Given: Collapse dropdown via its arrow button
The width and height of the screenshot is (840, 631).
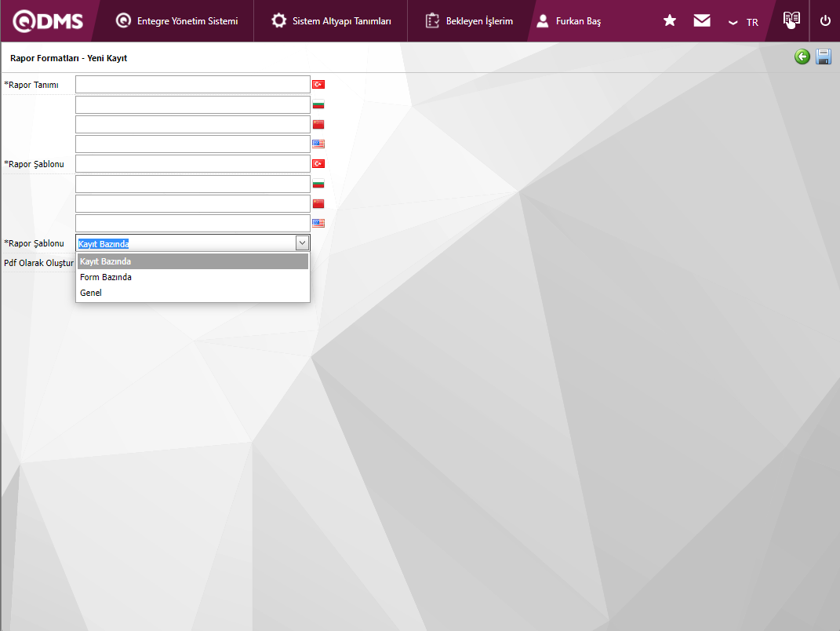Looking at the screenshot, I should coord(302,243).
